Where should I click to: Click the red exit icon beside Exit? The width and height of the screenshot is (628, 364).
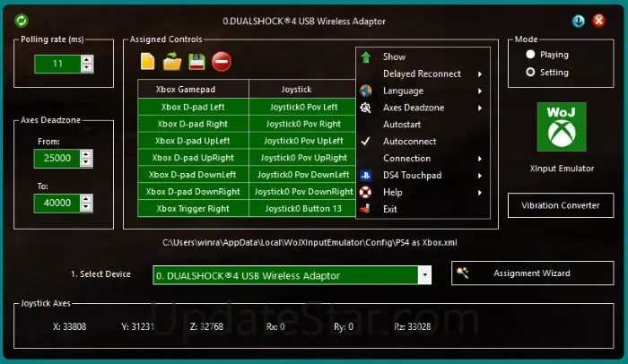point(365,209)
